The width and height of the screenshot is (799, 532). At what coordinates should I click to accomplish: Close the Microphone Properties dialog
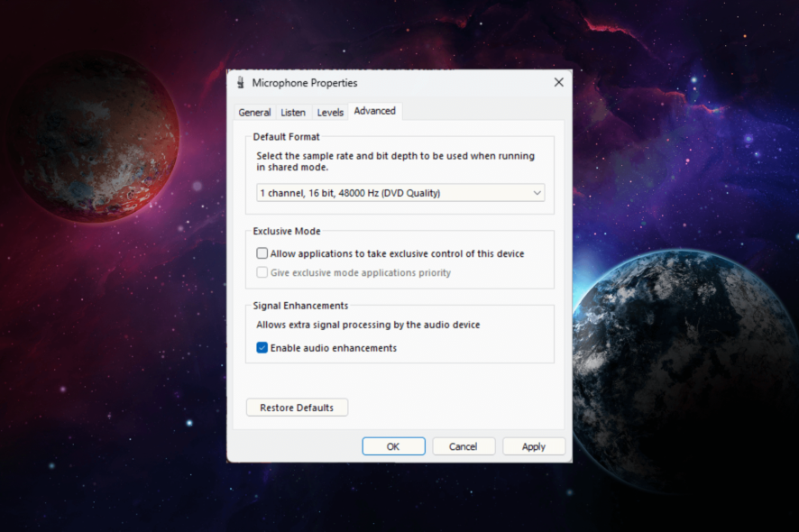click(558, 82)
